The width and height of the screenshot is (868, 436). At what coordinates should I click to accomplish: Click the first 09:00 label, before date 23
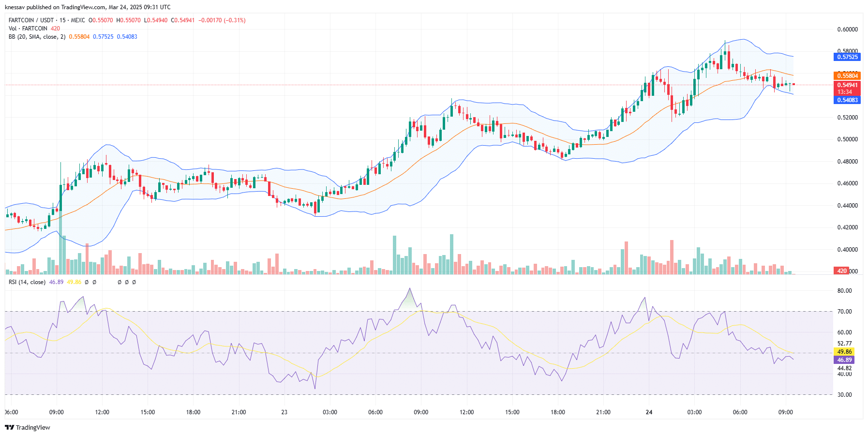click(57, 412)
